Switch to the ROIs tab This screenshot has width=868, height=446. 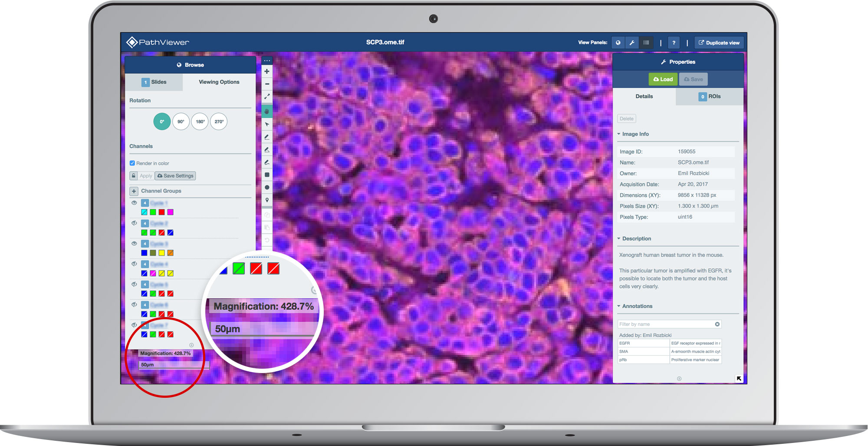[x=710, y=96]
